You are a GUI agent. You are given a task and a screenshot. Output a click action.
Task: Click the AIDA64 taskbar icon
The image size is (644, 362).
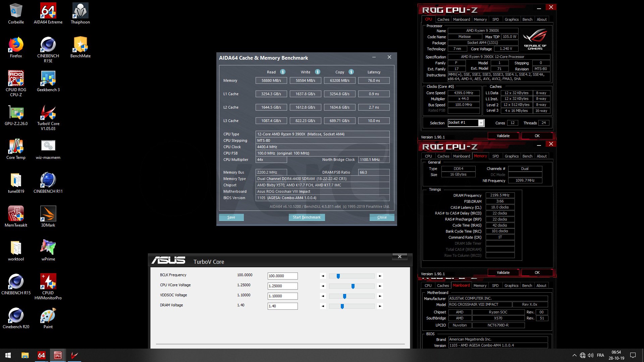pos(41,355)
